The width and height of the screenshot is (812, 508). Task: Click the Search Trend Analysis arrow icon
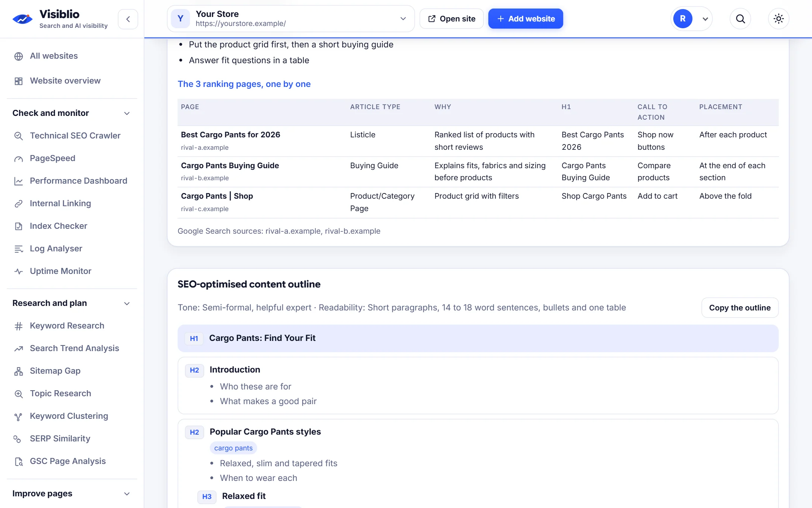tap(18, 348)
